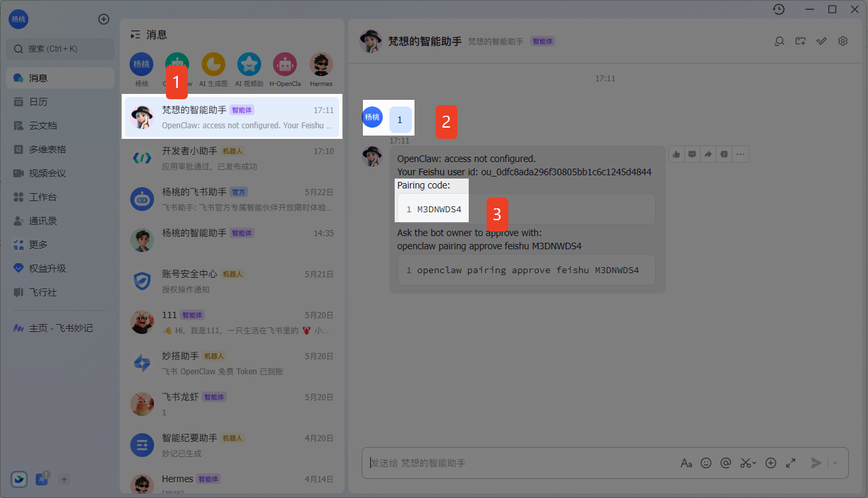The height and width of the screenshot is (498, 868).
Task: Open the badged icon next to Feishu logo
Action: [42, 479]
